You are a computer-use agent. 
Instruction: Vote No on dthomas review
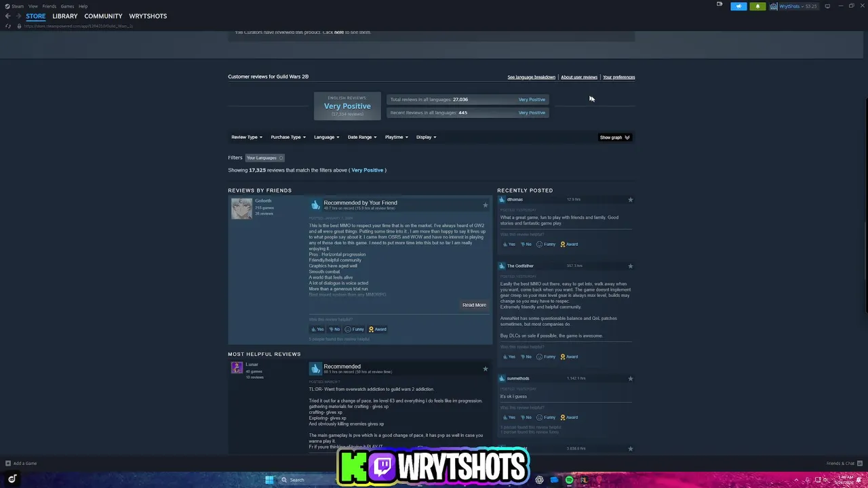click(x=526, y=244)
